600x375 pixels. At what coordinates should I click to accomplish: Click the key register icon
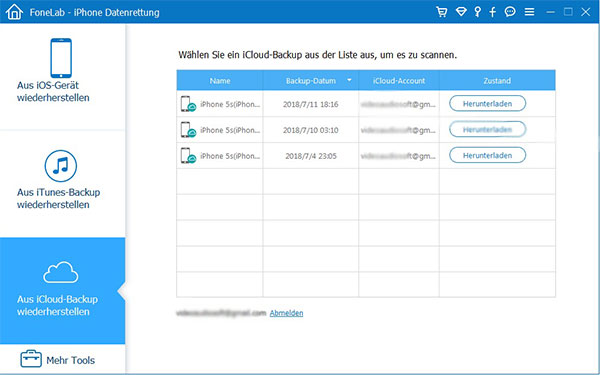[x=477, y=12]
